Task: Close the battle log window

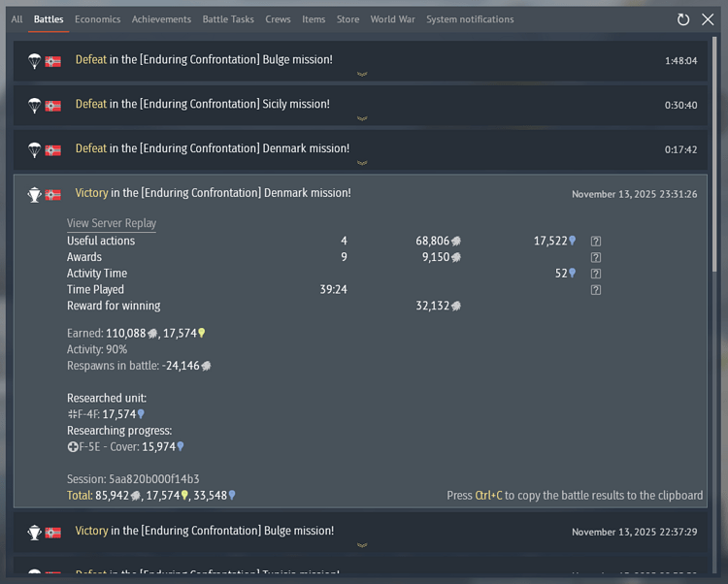Action: click(708, 19)
